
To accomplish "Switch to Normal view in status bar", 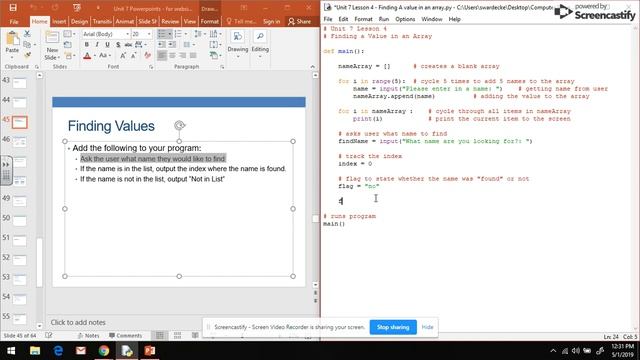I will point(160,336).
